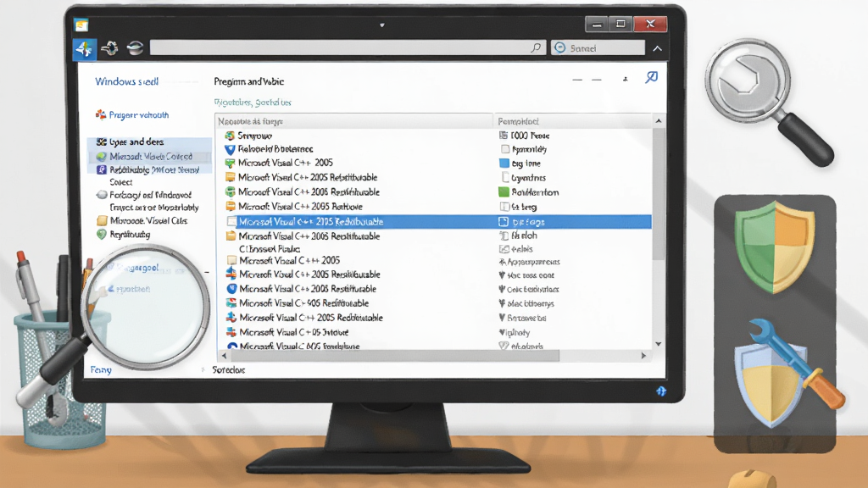
Task: Focus the search box beside the address bar
Action: pos(598,48)
